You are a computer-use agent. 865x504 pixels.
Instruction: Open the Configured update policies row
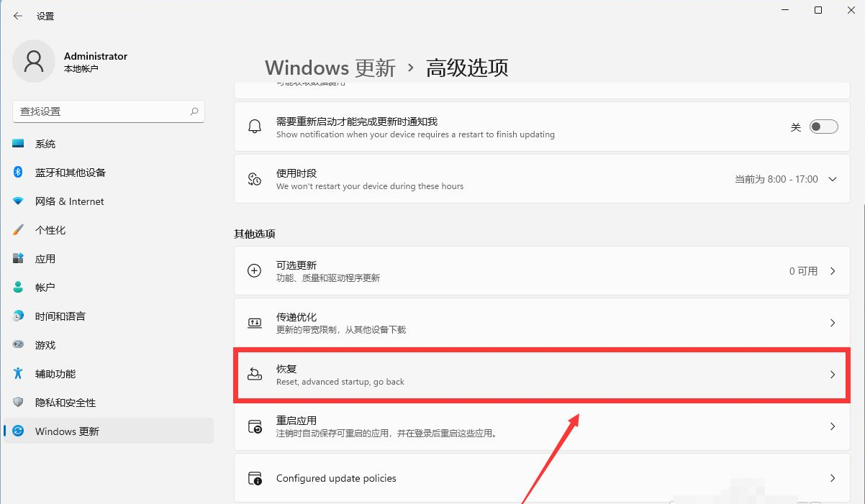[x=542, y=478]
